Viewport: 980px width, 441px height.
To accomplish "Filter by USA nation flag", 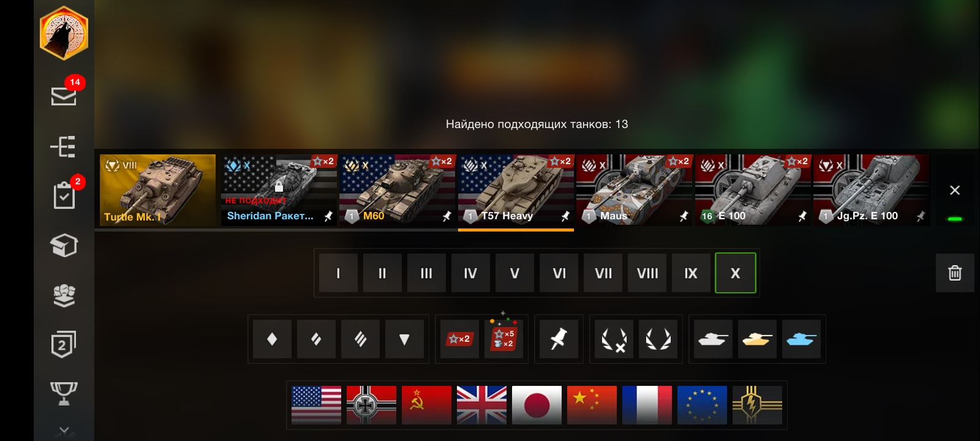I will (316, 405).
